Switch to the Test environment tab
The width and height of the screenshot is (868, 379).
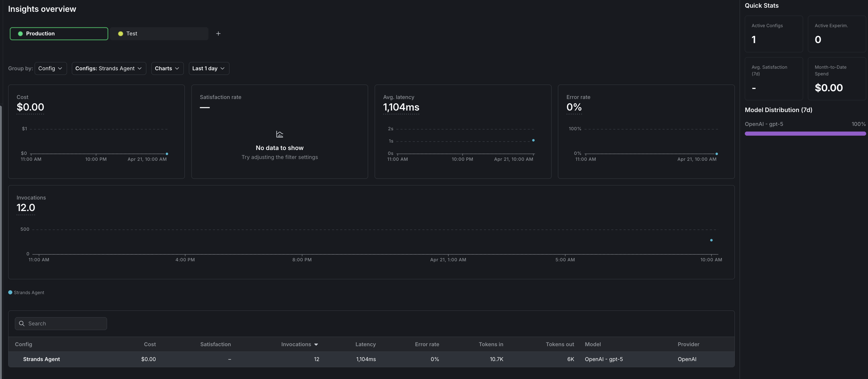(x=159, y=33)
